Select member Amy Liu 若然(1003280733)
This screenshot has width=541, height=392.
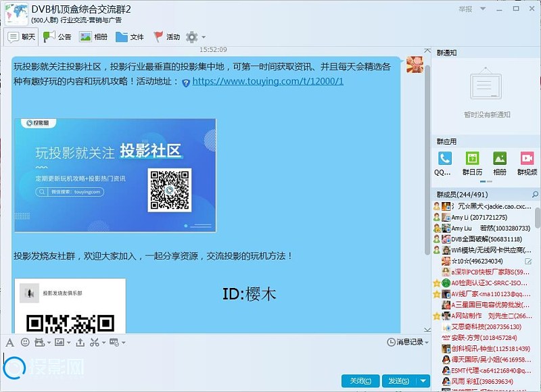click(483, 228)
